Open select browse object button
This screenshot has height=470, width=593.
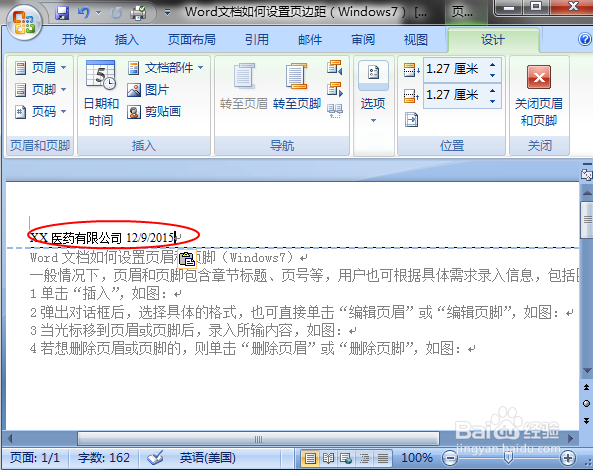click(x=587, y=403)
